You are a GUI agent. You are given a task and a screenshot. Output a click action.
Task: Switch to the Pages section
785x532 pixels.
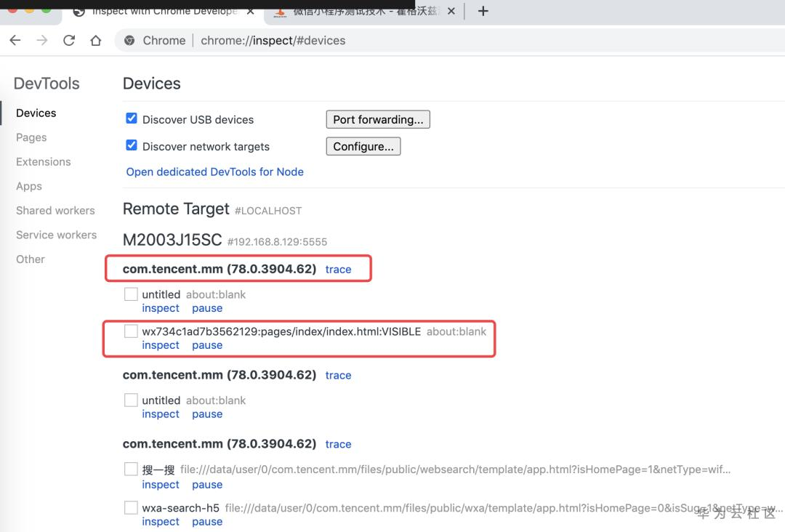(x=31, y=137)
